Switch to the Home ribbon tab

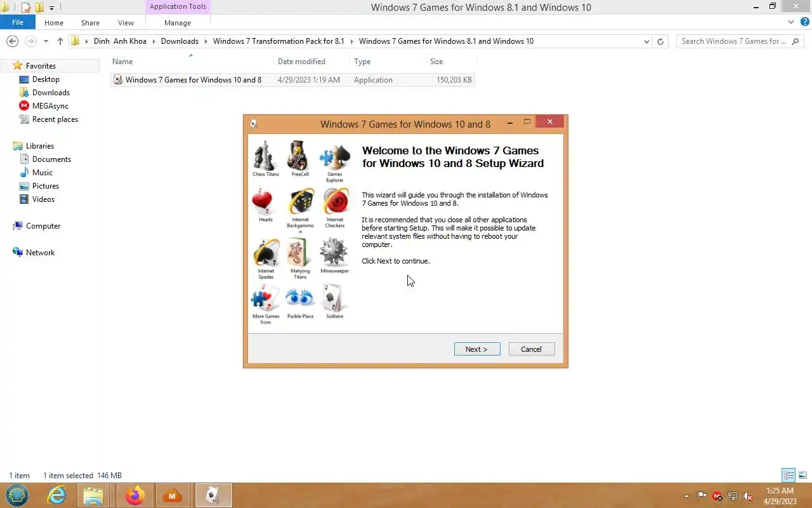(54, 23)
